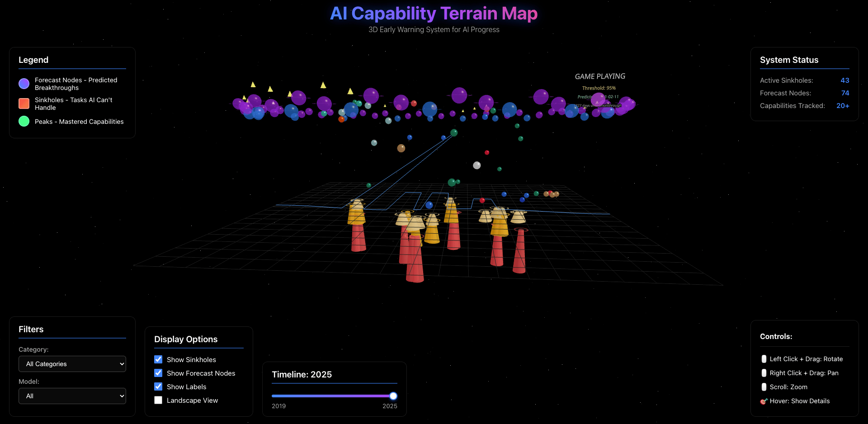Click the mouse icon next to Scroll: Zoom

[764, 387]
